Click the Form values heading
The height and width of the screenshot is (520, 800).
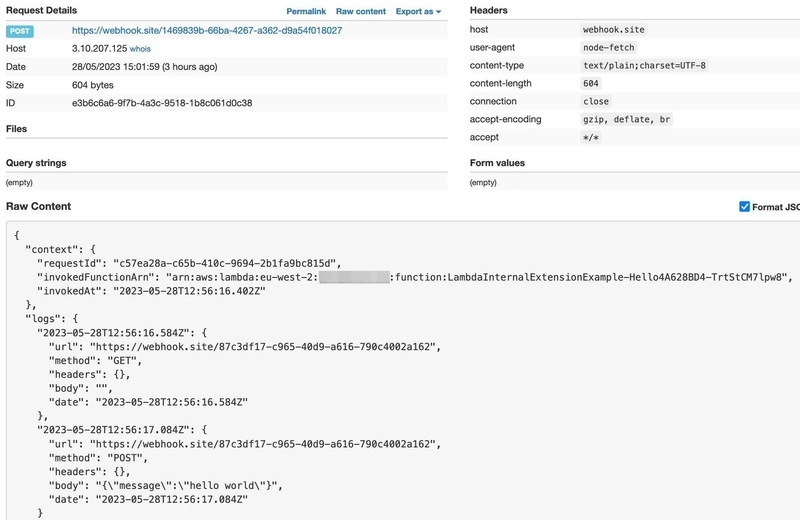click(497, 163)
